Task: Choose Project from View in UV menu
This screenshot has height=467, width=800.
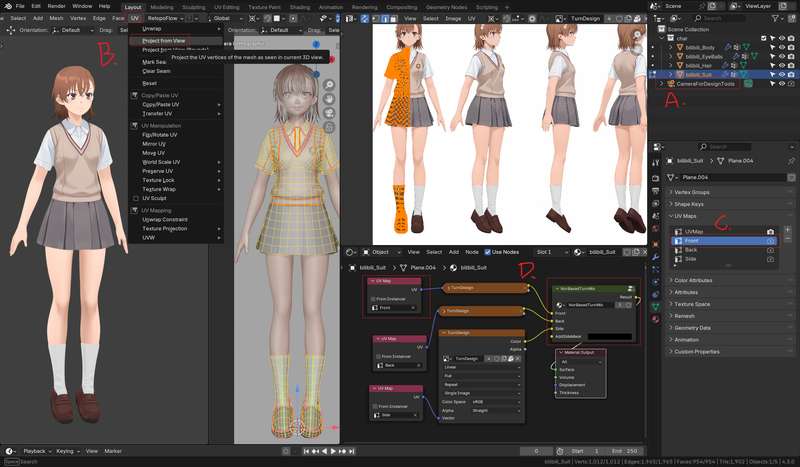Action: pyautogui.click(x=176, y=40)
